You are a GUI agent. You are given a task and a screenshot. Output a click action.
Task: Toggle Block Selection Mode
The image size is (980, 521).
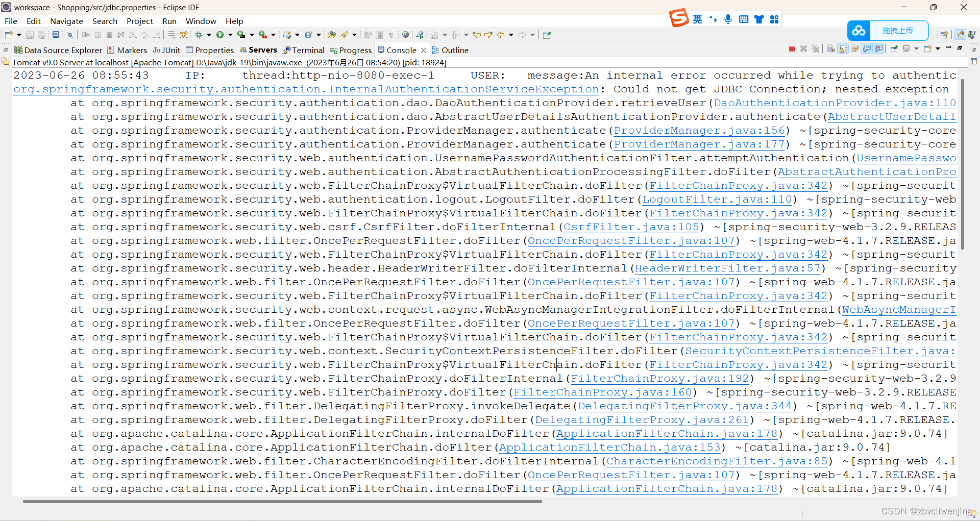[x=379, y=35]
